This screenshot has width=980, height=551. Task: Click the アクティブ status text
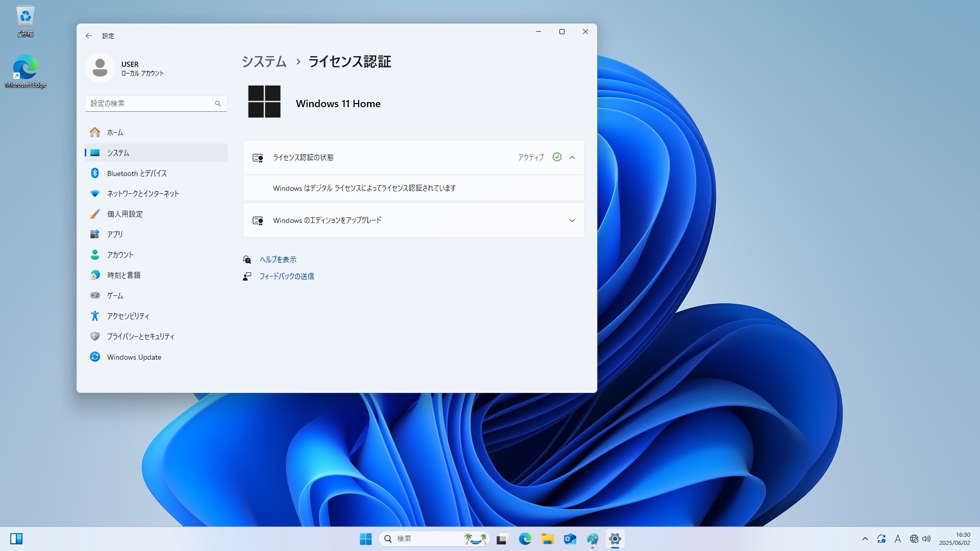tap(531, 158)
